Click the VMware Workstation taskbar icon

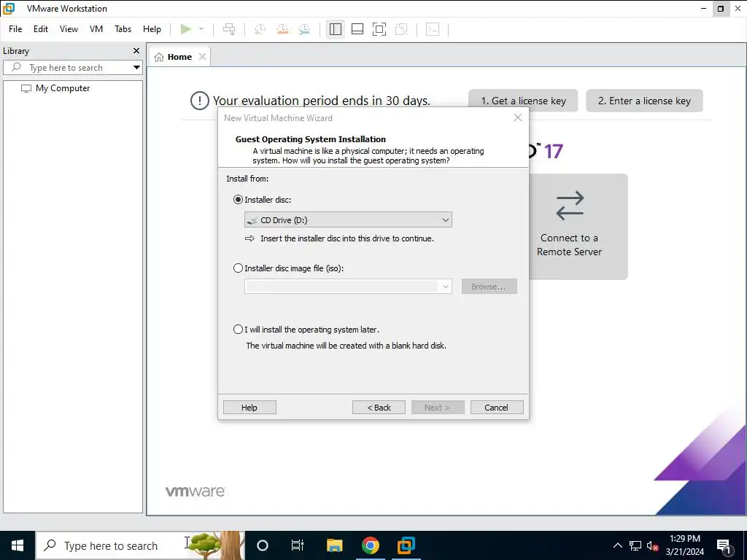pyautogui.click(x=406, y=545)
